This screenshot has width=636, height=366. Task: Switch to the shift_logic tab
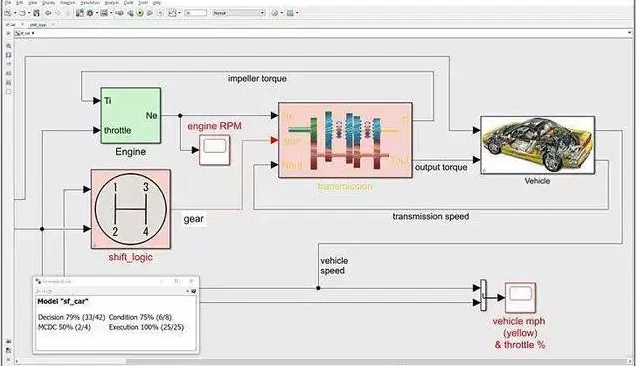[38, 25]
